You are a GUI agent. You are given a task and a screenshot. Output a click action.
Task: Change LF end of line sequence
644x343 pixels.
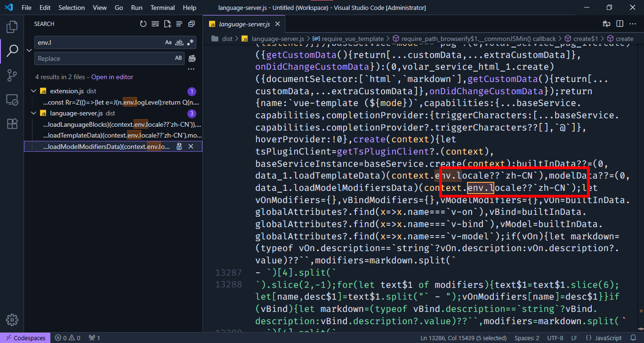(574, 338)
